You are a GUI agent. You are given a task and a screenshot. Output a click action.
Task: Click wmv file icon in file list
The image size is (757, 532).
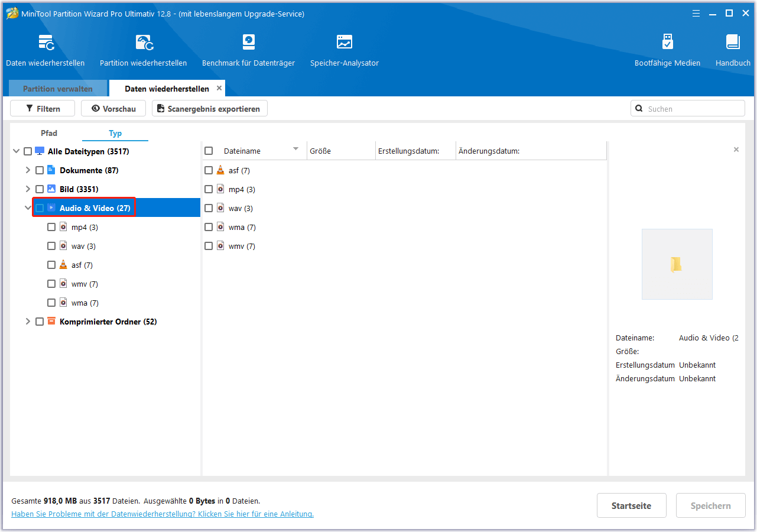220,246
